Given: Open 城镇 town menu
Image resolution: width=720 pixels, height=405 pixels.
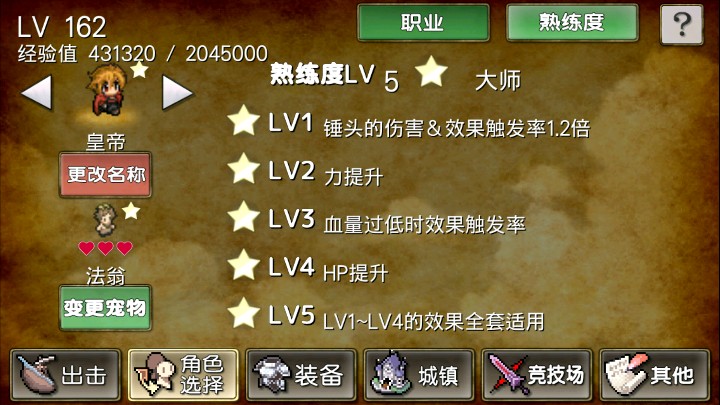Looking at the screenshot, I should tap(419, 375).
